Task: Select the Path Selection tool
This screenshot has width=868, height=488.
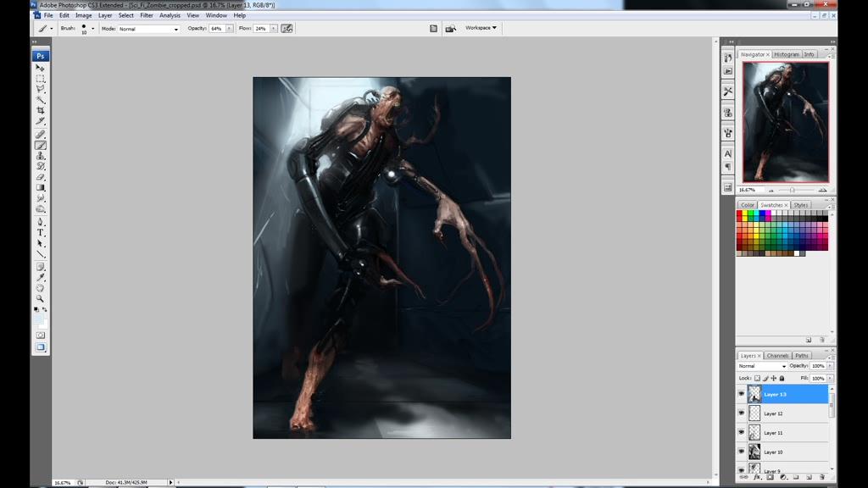Action: coord(40,243)
